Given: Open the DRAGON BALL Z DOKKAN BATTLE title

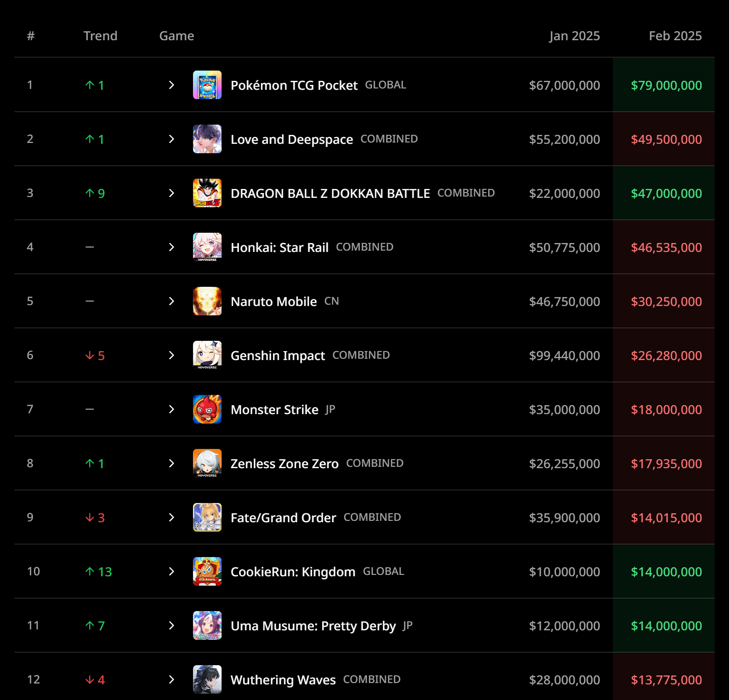Looking at the screenshot, I should click(330, 193).
